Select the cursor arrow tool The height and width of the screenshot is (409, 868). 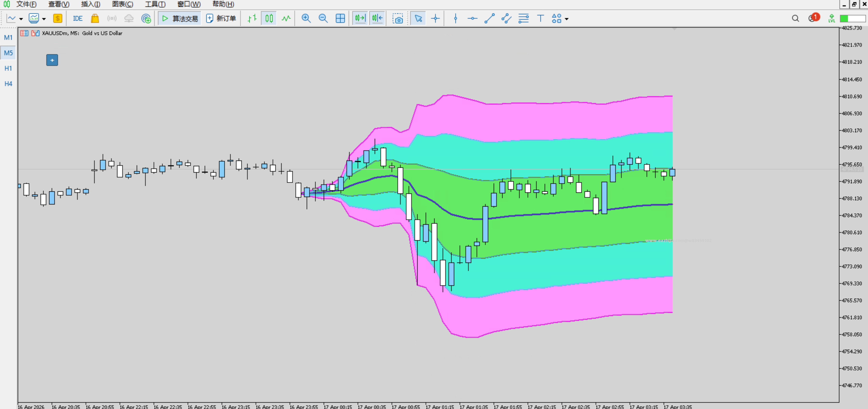418,18
